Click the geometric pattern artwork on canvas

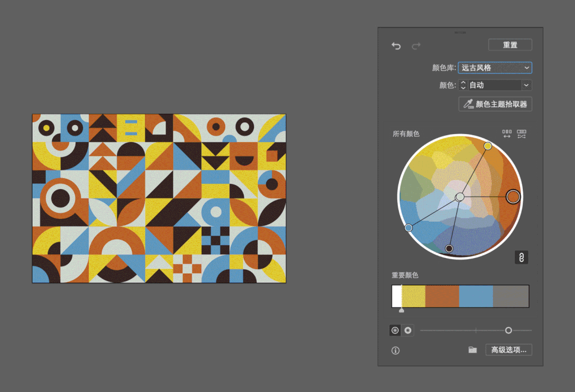tap(159, 198)
